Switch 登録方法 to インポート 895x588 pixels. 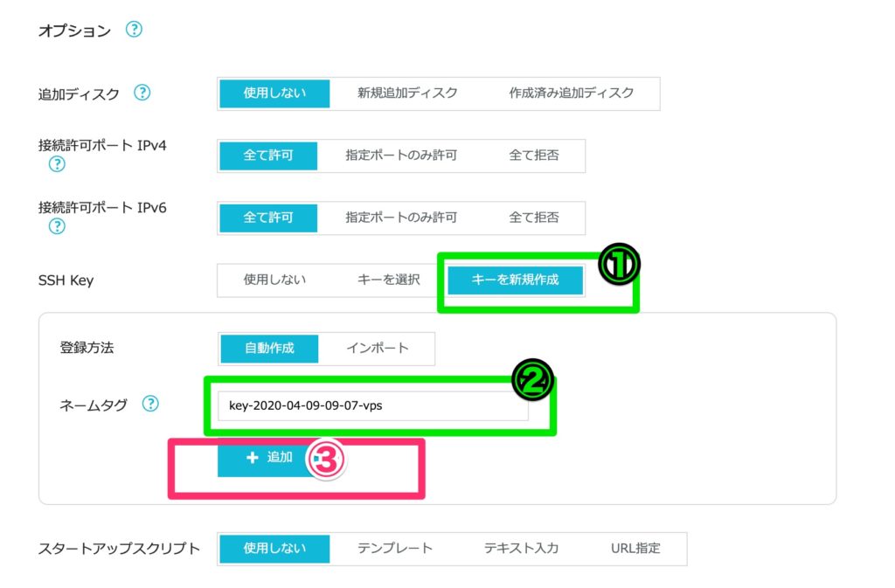pos(377,348)
